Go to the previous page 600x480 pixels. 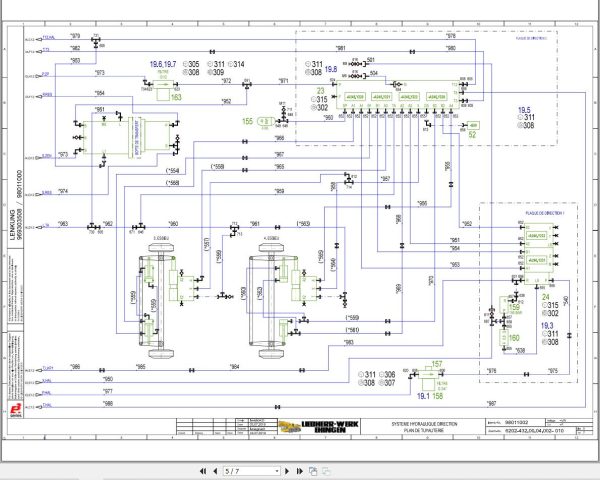point(215,471)
